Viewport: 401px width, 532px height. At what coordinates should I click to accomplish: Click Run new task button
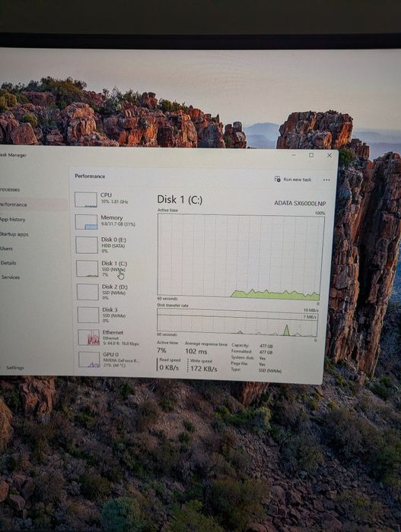click(293, 179)
